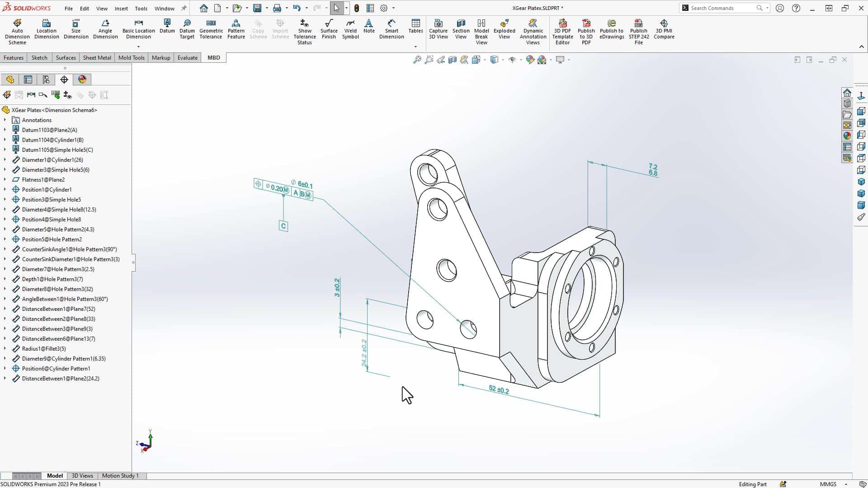The width and height of the screenshot is (868, 488).
Task: Switch to the DimXpertManager tab
Action: 64,79
